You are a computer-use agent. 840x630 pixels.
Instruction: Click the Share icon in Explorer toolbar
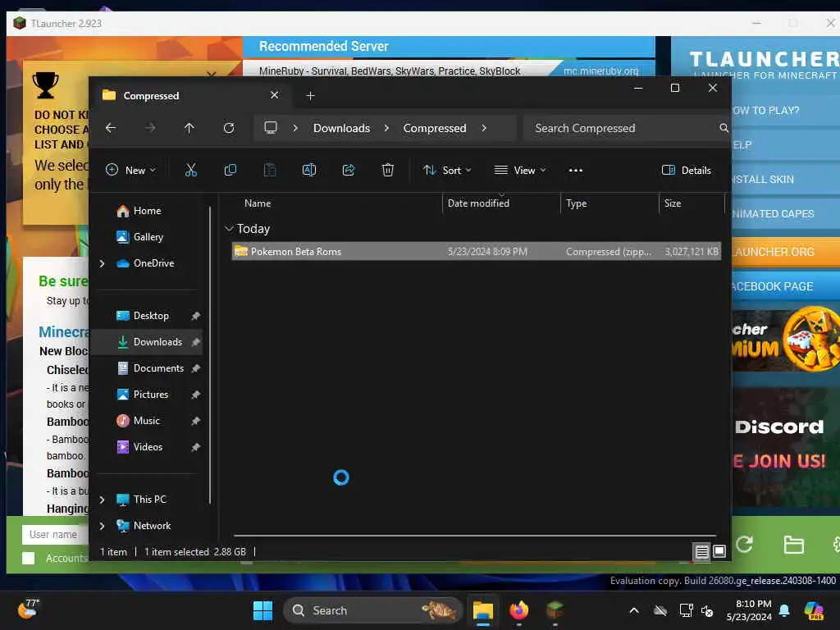(349, 171)
